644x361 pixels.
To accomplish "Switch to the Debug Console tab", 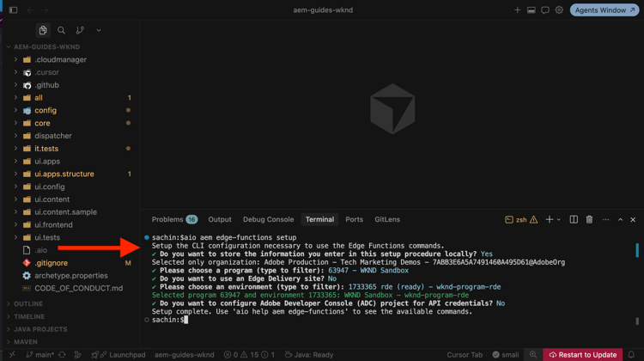I will point(268,219).
